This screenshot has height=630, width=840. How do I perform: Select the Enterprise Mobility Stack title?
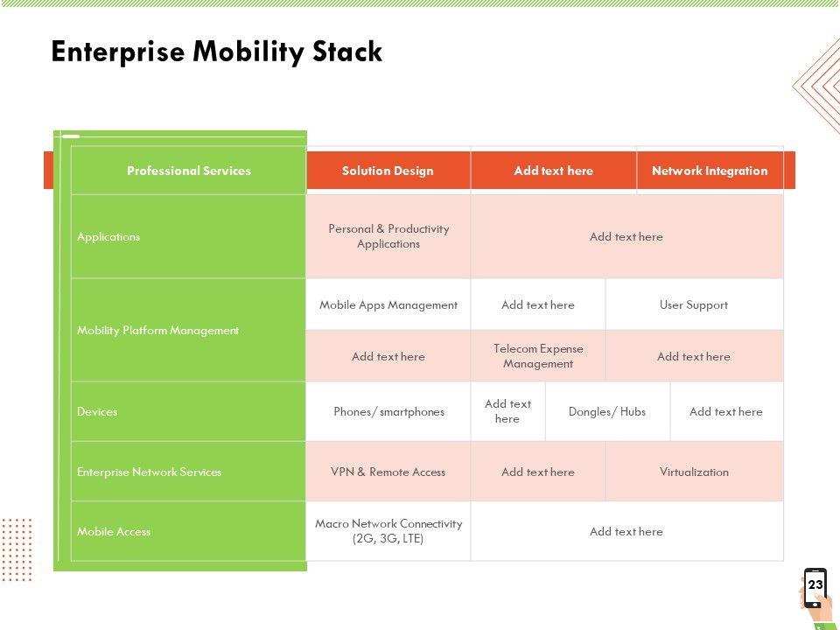pos(216,52)
